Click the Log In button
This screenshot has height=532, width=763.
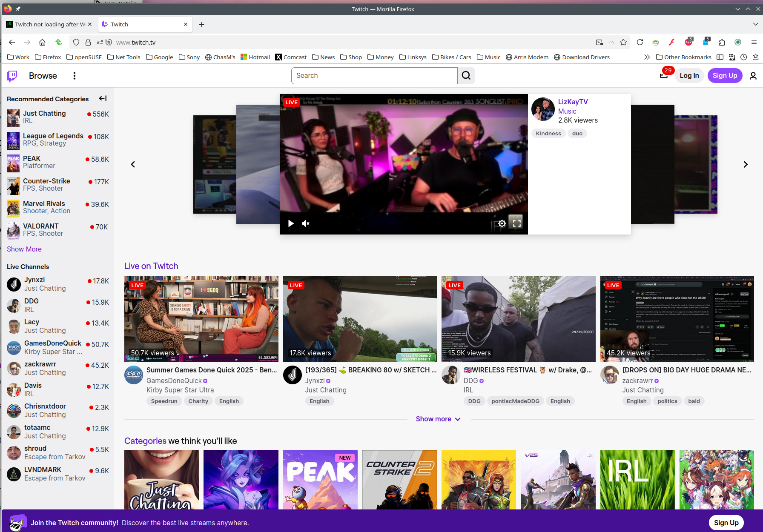pos(689,76)
